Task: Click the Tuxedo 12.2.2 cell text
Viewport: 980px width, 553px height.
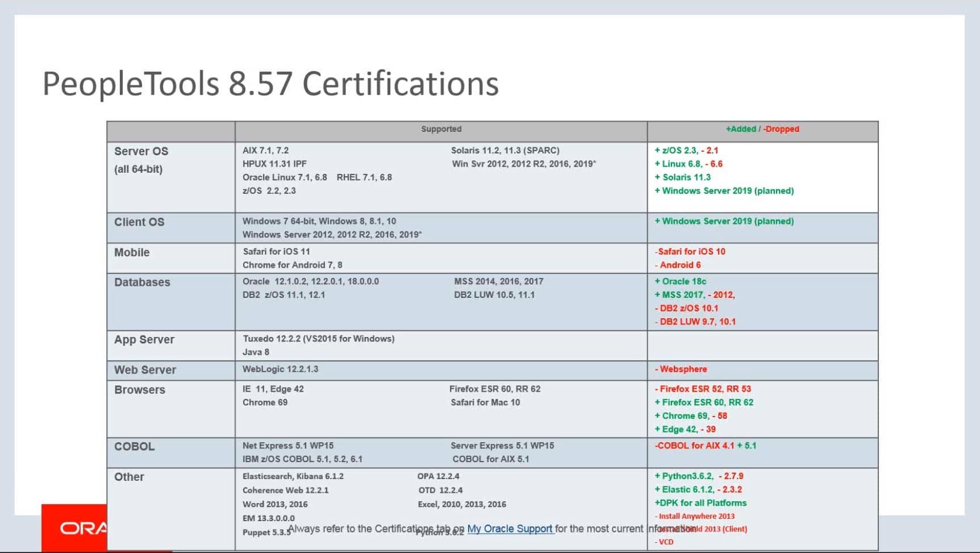Action: click(319, 338)
